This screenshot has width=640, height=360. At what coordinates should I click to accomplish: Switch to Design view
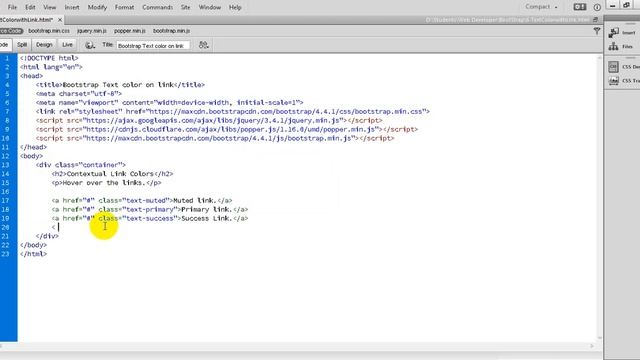click(44, 45)
